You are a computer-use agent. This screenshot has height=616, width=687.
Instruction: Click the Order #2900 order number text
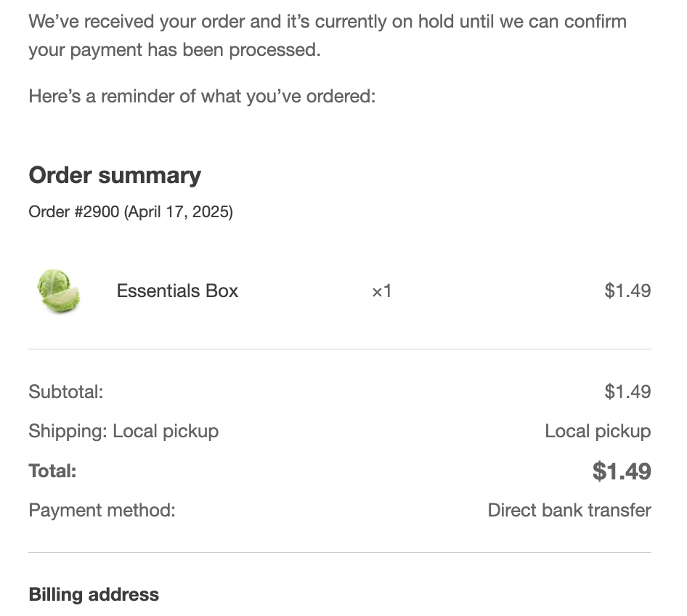[73, 212]
